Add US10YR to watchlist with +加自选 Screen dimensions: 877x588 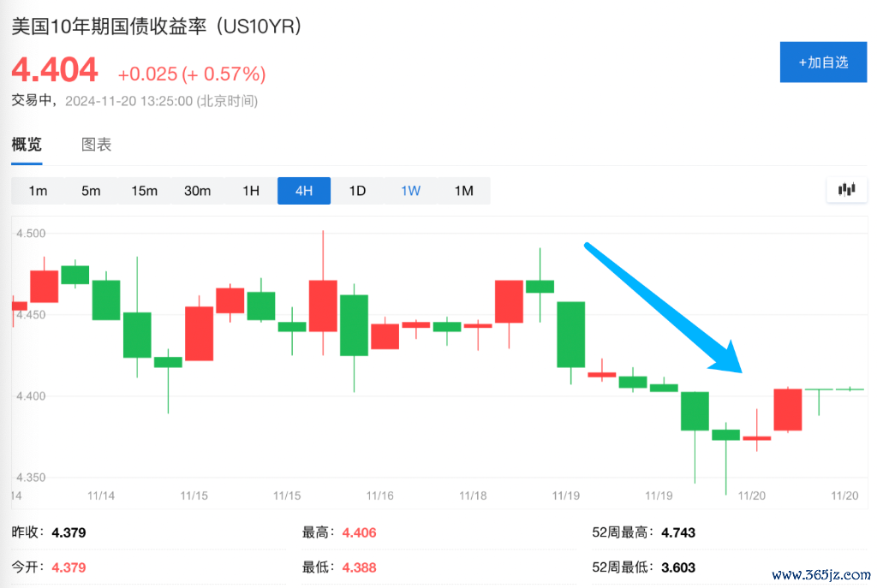coord(823,62)
